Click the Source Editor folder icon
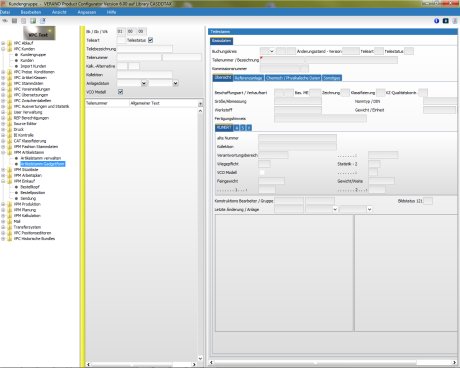This screenshot has height=368, width=460. pos(10,124)
